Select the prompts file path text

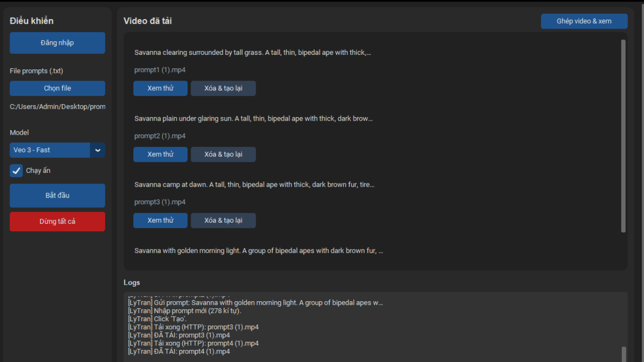point(57,107)
